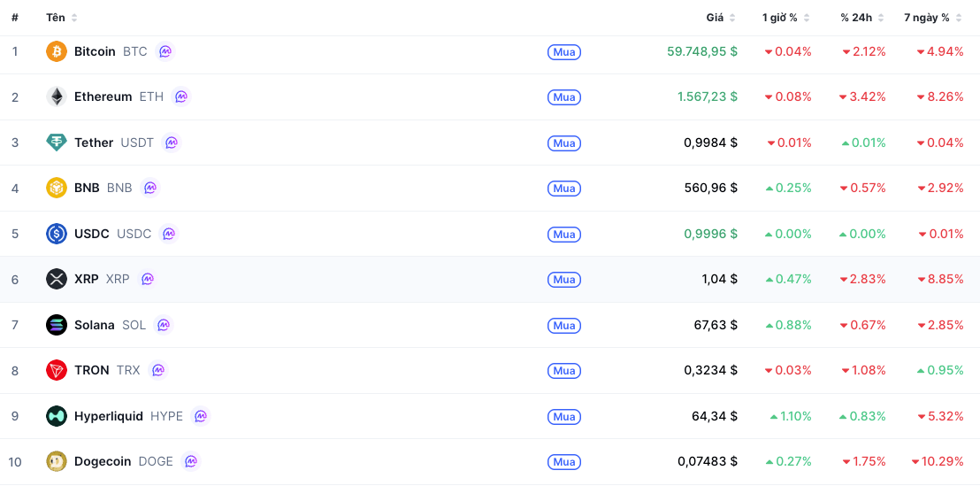Open the community chat icon beside TRX
The height and width of the screenshot is (486, 980).
(x=158, y=370)
